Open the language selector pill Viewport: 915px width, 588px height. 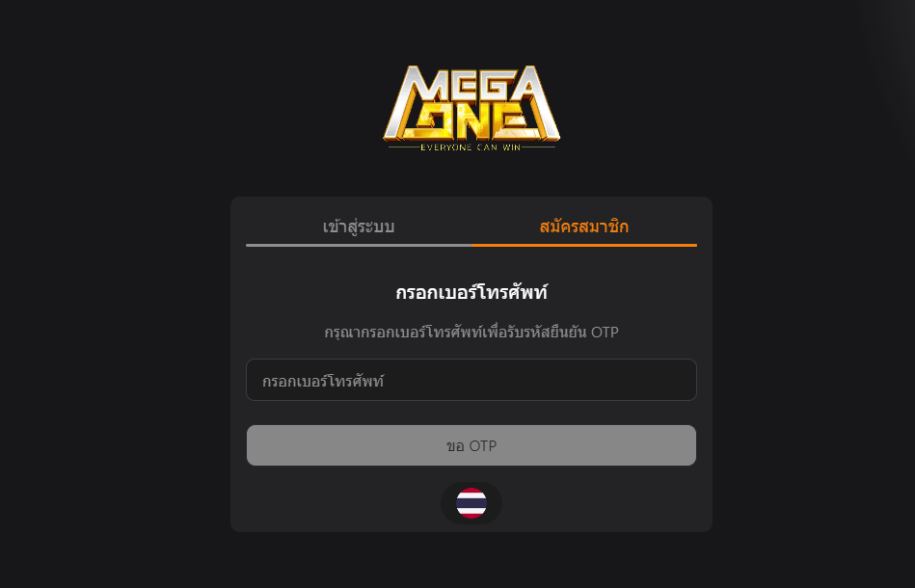tap(471, 503)
